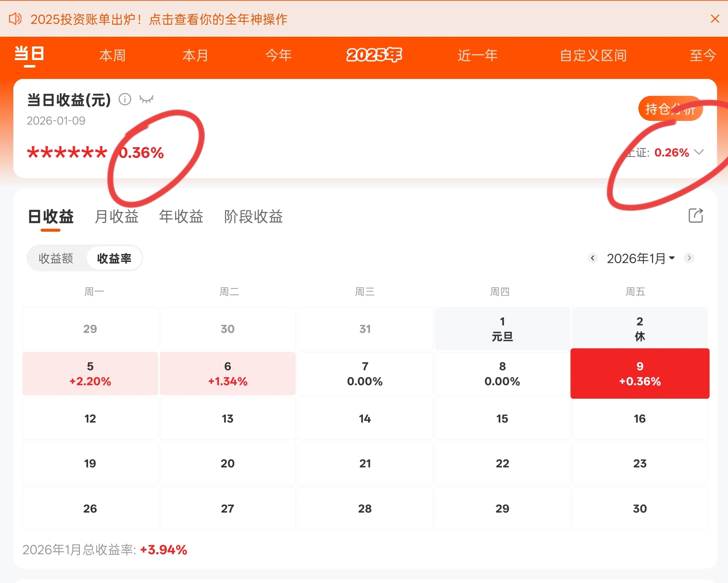This screenshot has height=583, width=728.
Task: Click the share icon in the calendar panel
Action: point(696,215)
